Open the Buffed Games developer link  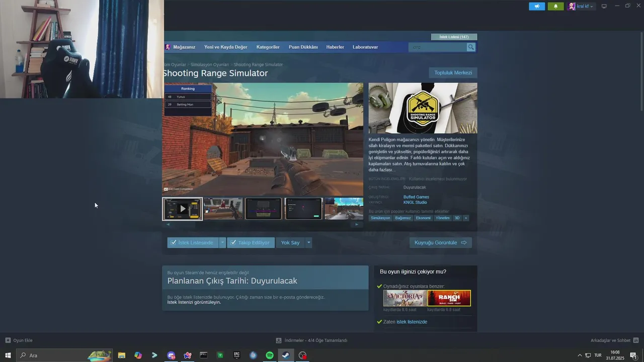point(416,197)
